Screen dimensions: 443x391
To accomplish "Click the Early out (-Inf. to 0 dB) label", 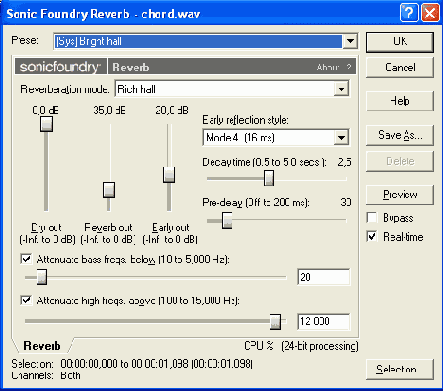I will tap(170, 233).
